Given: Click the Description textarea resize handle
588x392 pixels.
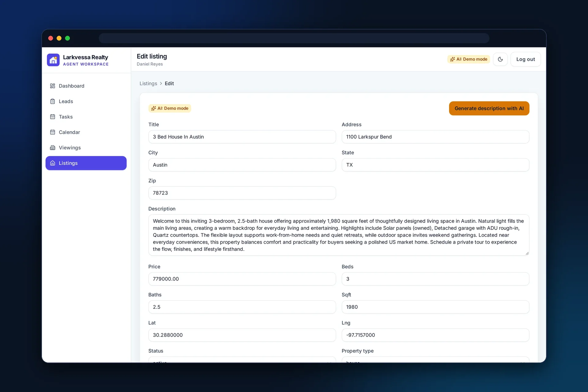Looking at the screenshot, I should pos(527,253).
